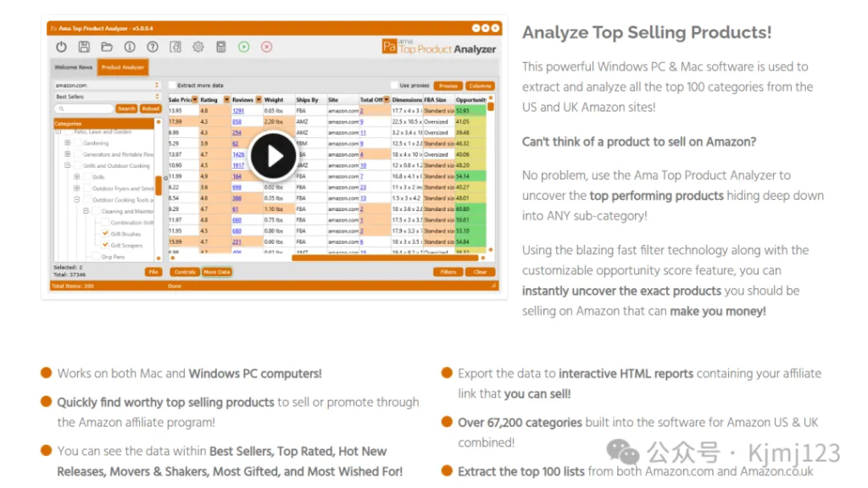Open the Rating column filter arrow
868x488 pixels.
tap(226, 100)
